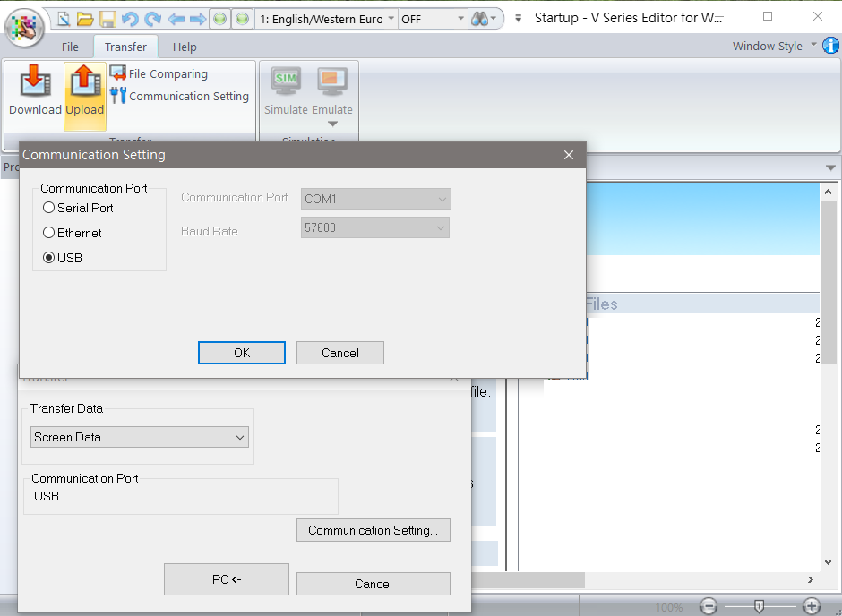Select the Serial Port radio button
Viewport: 842px width, 616px height.
pyautogui.click(x=49, y=208)
